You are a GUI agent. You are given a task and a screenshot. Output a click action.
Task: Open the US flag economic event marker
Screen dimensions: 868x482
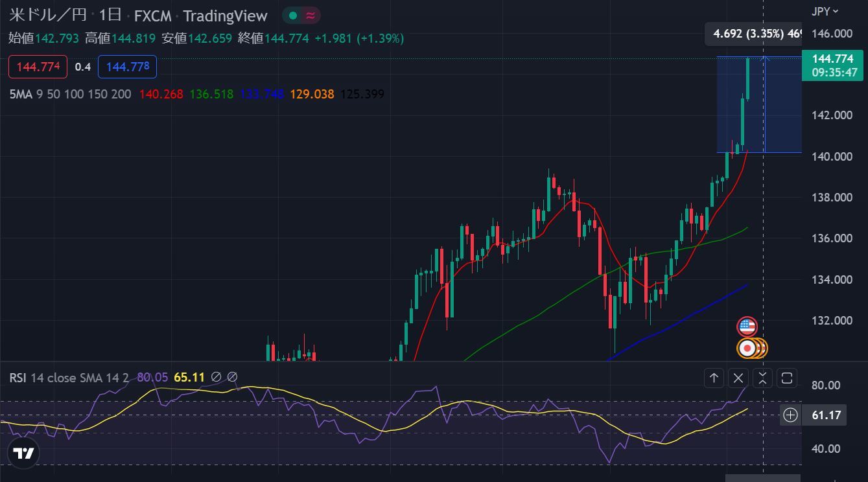(747, 327)
